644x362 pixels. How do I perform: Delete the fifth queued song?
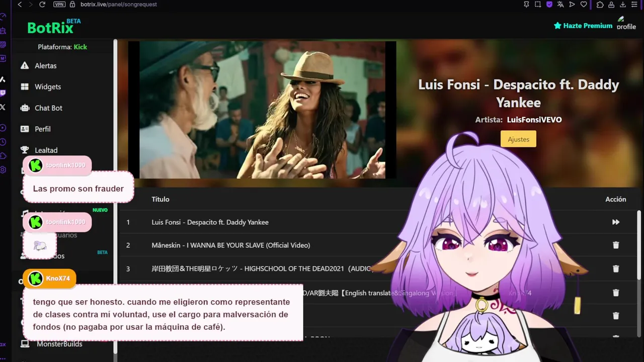616,316
